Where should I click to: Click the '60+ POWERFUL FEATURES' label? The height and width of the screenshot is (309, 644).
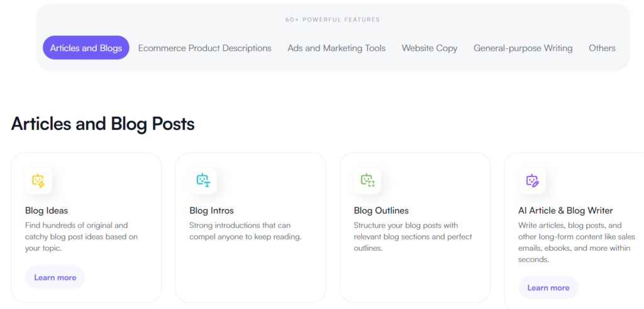pos(332,19)
